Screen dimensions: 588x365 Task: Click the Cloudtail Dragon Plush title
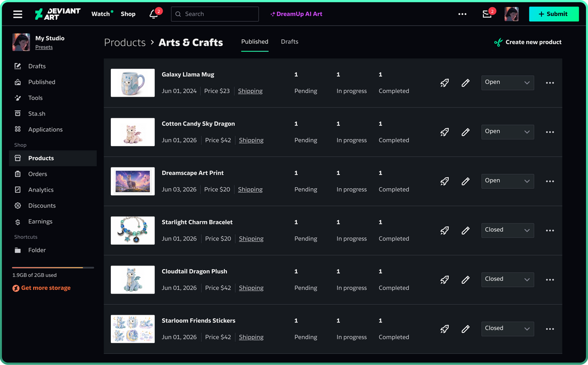point(194,271)
